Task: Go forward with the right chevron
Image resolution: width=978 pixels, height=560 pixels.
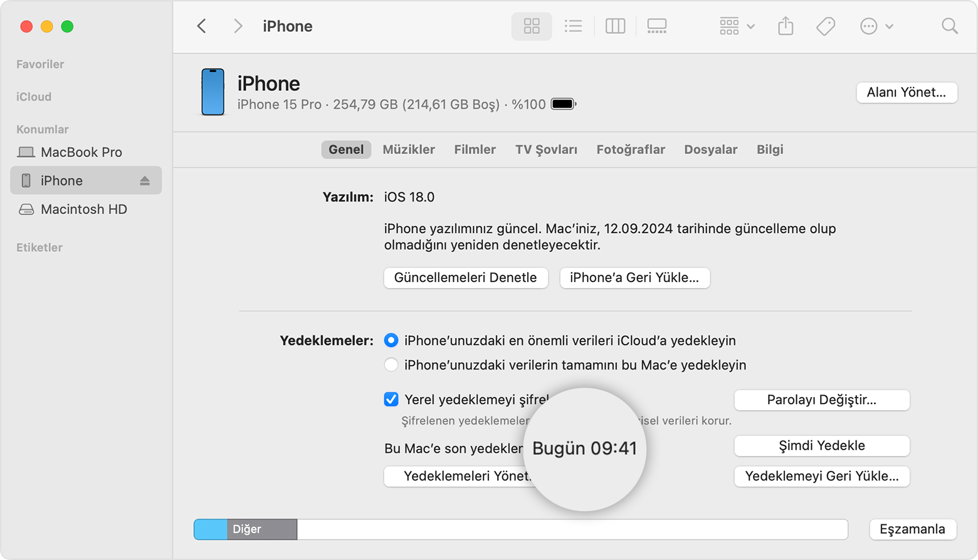Action: pos(238,26)
